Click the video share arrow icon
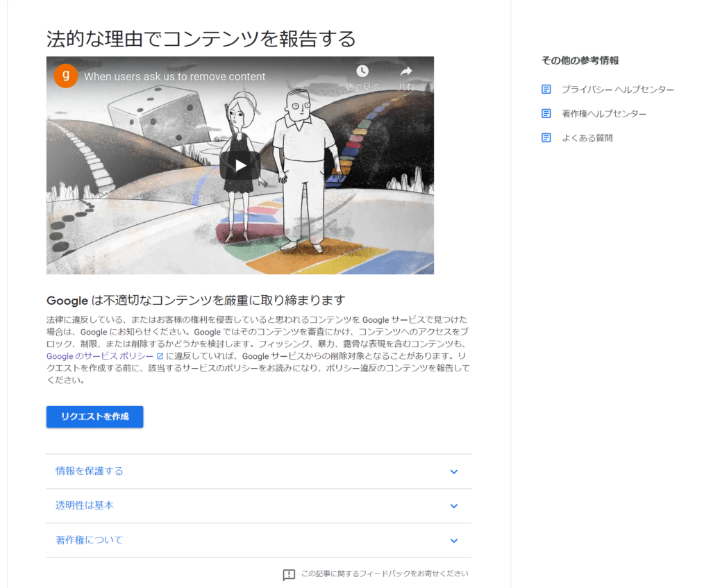The image size is (711, 588). coord(405,72)
